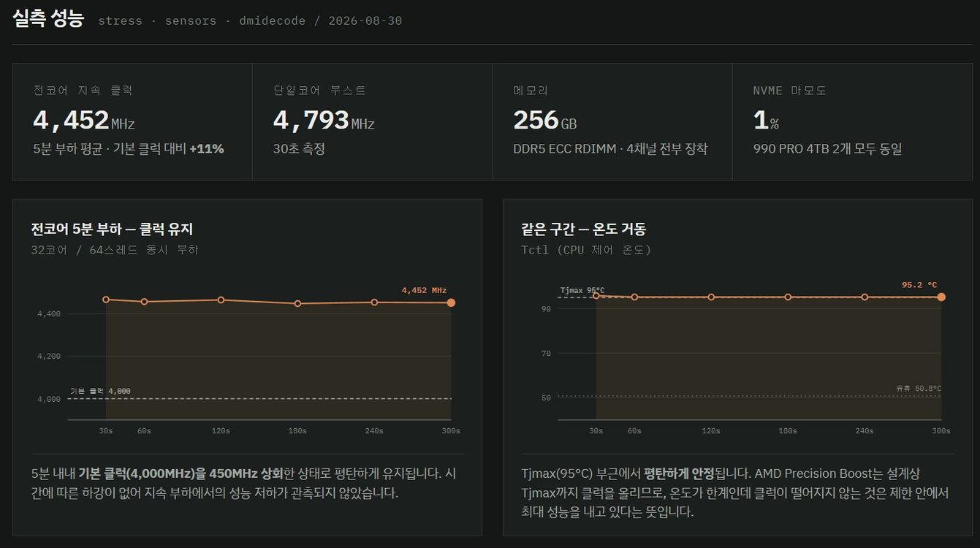
Task: Click the 유휴 50.8°C idle label
Action: coord(919,389)
